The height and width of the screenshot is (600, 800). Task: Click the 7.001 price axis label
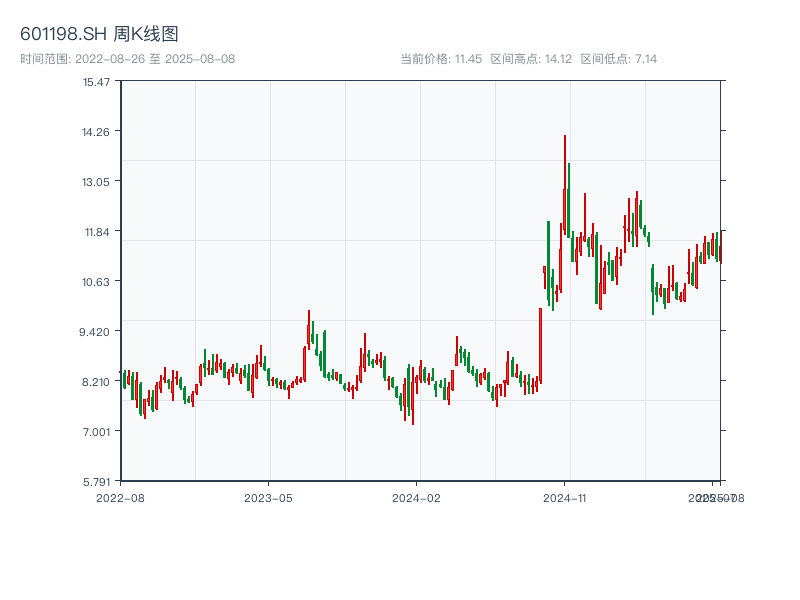(96, 431)
